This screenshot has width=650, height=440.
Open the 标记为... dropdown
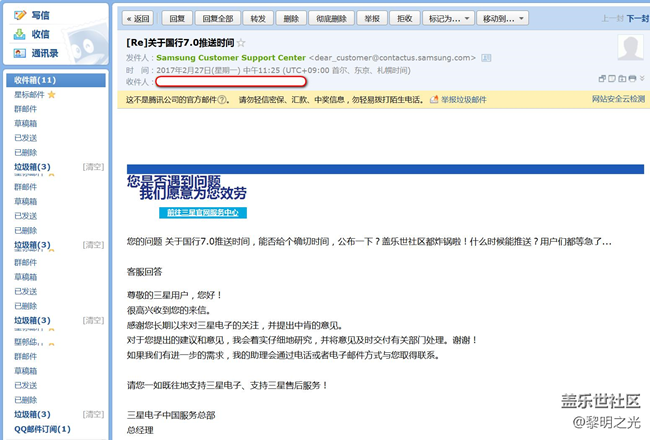pyautogui.click(x=449, y=19)
